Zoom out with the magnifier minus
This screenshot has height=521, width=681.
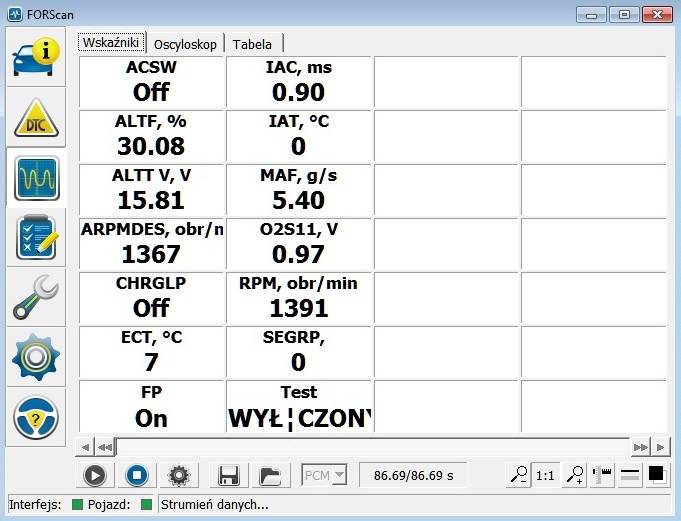click(x=517, y=476)
